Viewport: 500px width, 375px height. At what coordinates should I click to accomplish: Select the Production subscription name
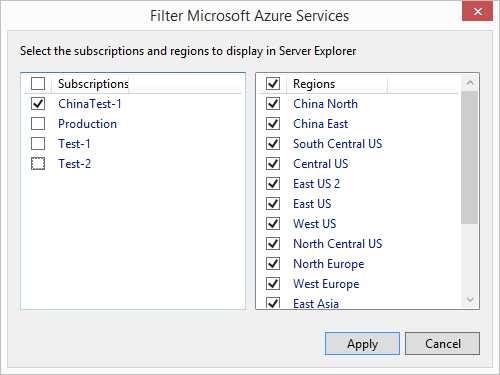(x=87, y=124)
